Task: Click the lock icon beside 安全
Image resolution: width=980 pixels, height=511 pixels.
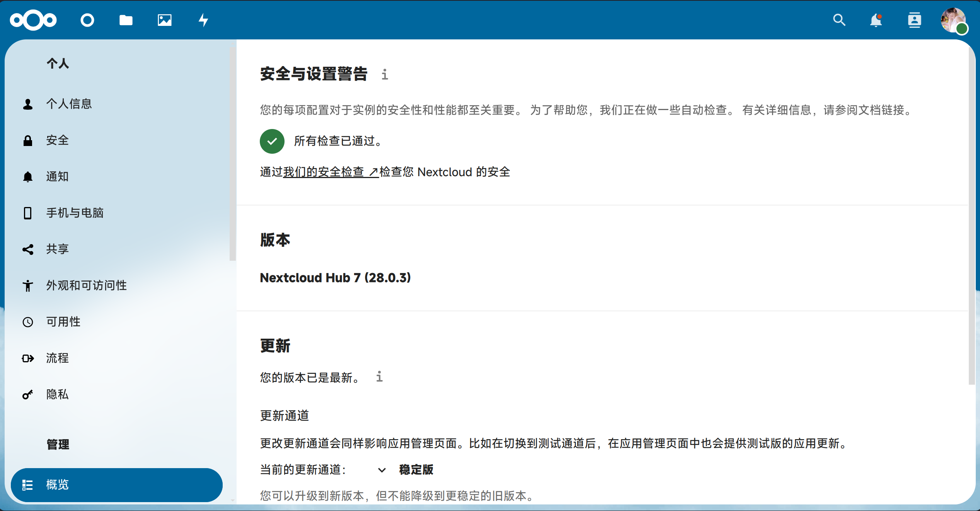Action: pyautogui.click(x=28, y=141)
